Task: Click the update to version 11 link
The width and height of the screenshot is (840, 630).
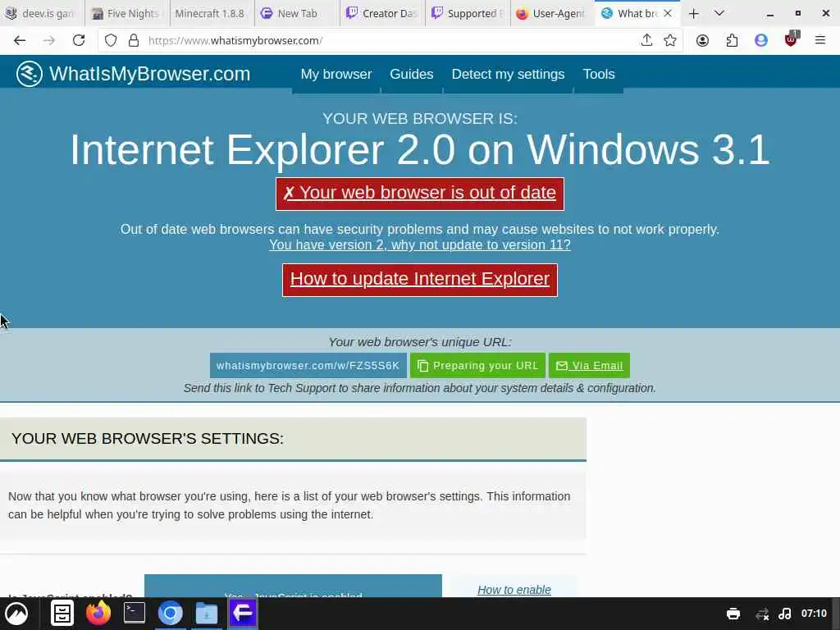Action: point(419,244)
